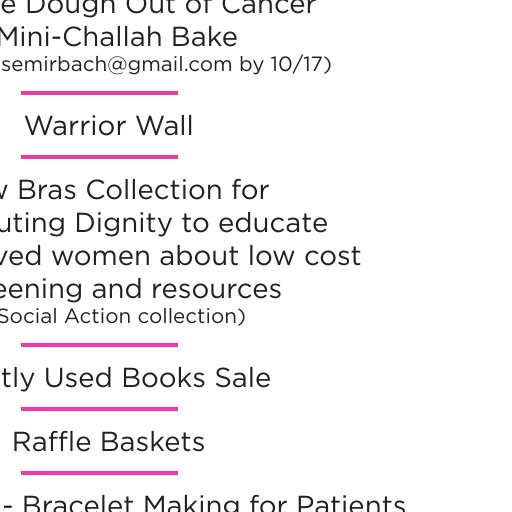This screenshot has width=512, height=512.
Task: Click the Social Action collection note
Action: pos(122,316)
